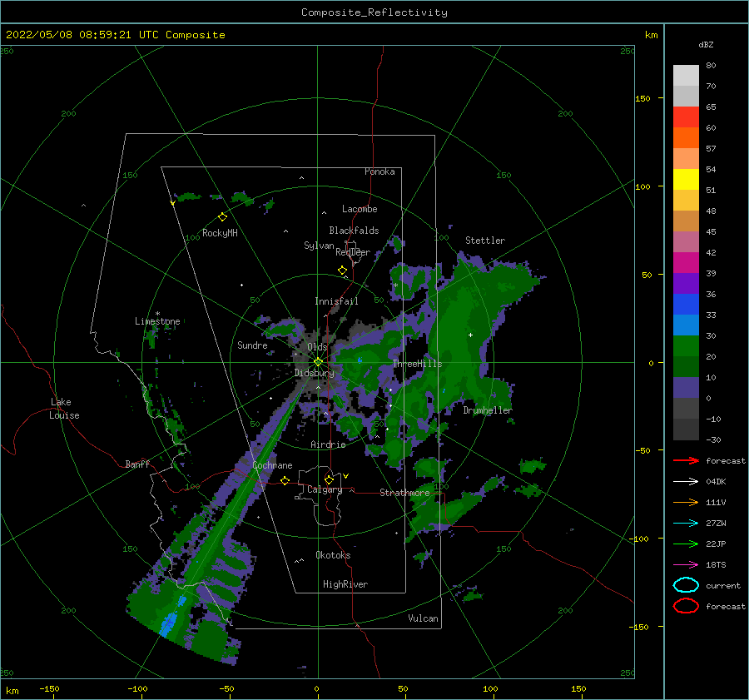Click the dBZ legend heading

(x=706, y=45)
